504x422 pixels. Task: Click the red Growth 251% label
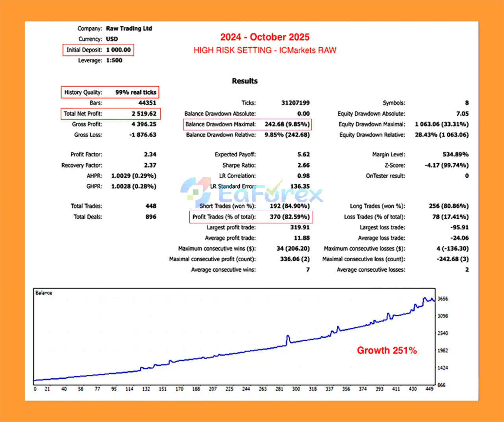point(387,350)
